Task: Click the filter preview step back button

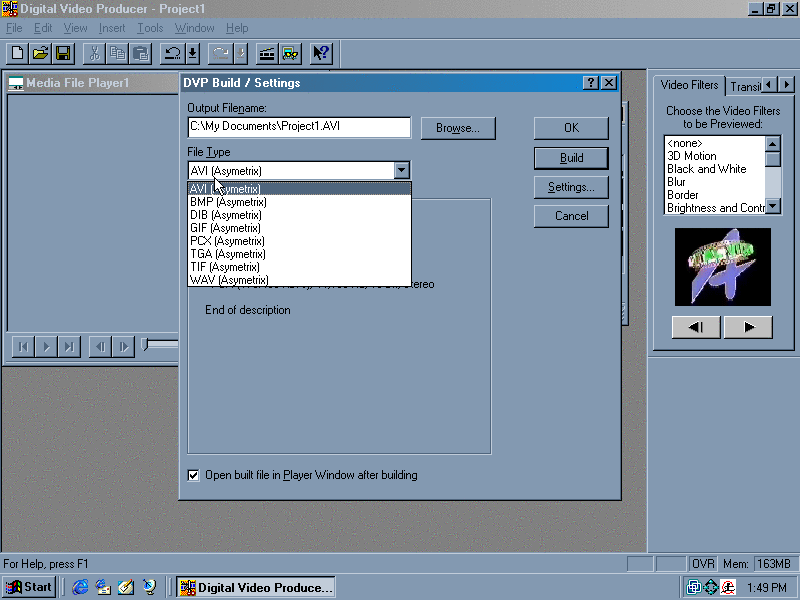Action: [696, 327]
